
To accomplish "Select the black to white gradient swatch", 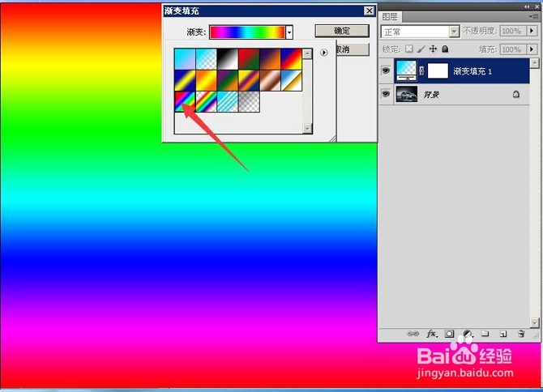I will click(x=228, y=59).
